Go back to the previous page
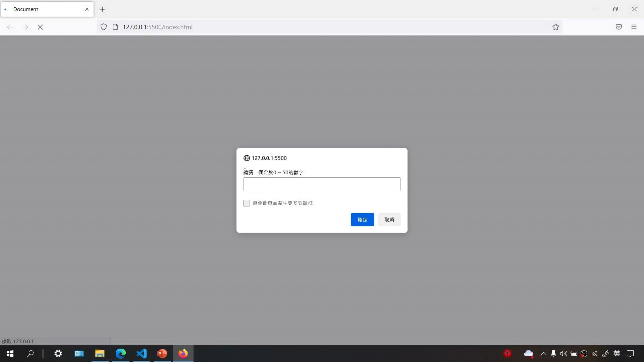Screen dimensions: 644x362 [x=10, y=27]
